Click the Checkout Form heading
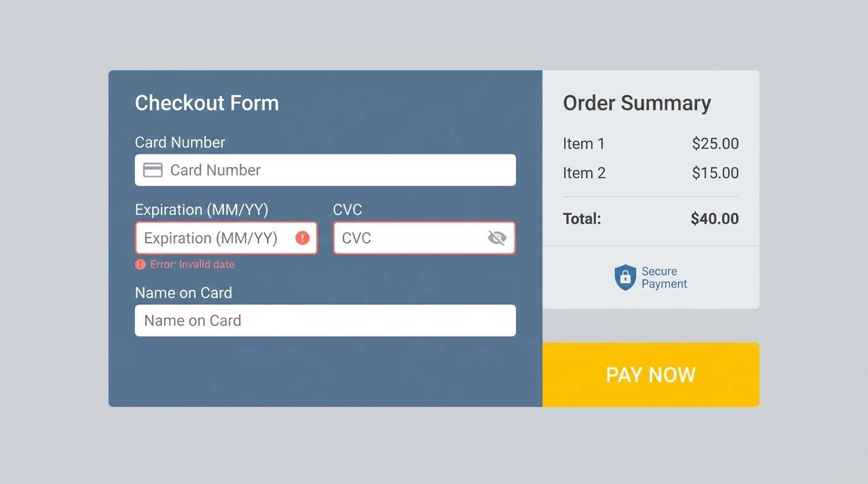Image resolution: width=868 pixels, height=484 pixels. (x=207, y=103)
